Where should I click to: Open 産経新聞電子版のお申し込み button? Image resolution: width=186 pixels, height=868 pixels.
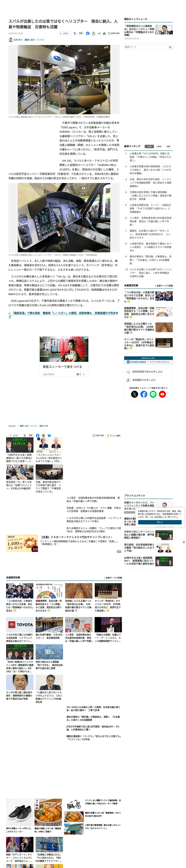(148, 372)
